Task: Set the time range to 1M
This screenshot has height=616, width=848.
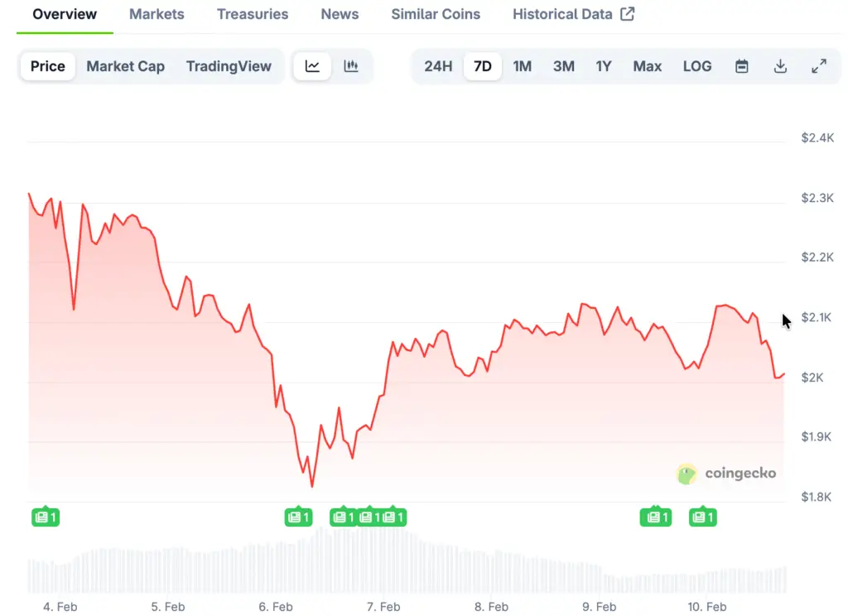Action: point(522,66)
